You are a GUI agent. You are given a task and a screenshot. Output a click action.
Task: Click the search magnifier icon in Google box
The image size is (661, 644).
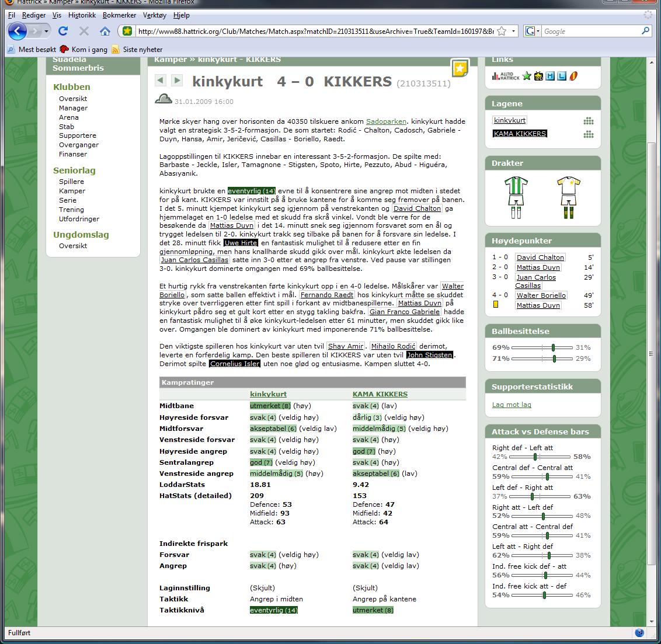(x=645, y=31)
